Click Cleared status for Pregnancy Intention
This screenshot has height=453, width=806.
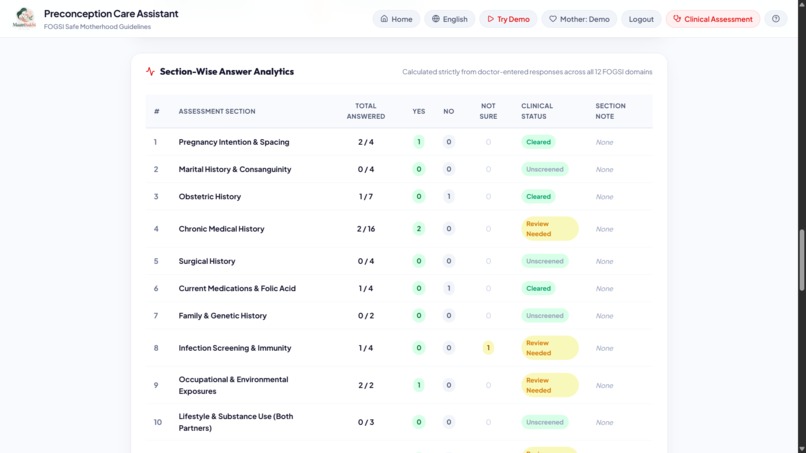click(x=538, y=142)
